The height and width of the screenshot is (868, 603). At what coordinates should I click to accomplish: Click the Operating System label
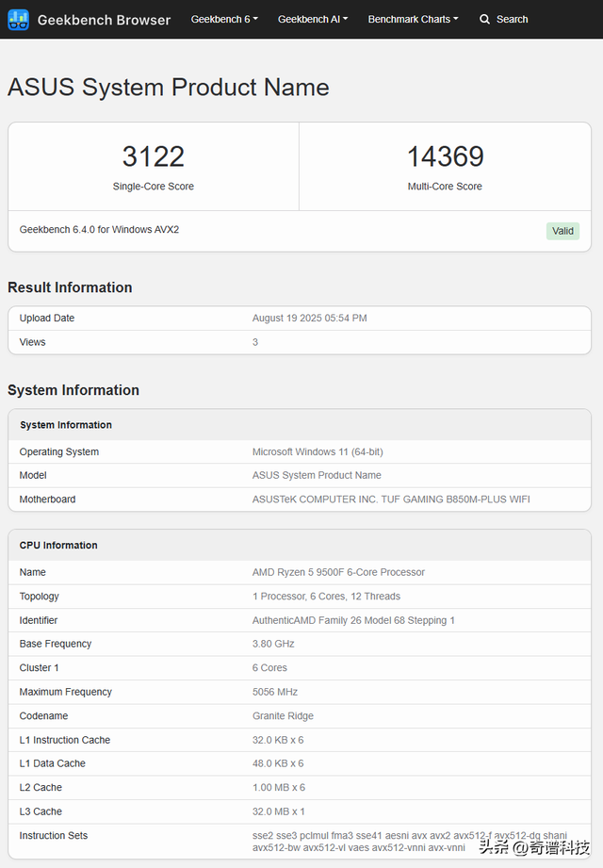click(x=59, y=451)
